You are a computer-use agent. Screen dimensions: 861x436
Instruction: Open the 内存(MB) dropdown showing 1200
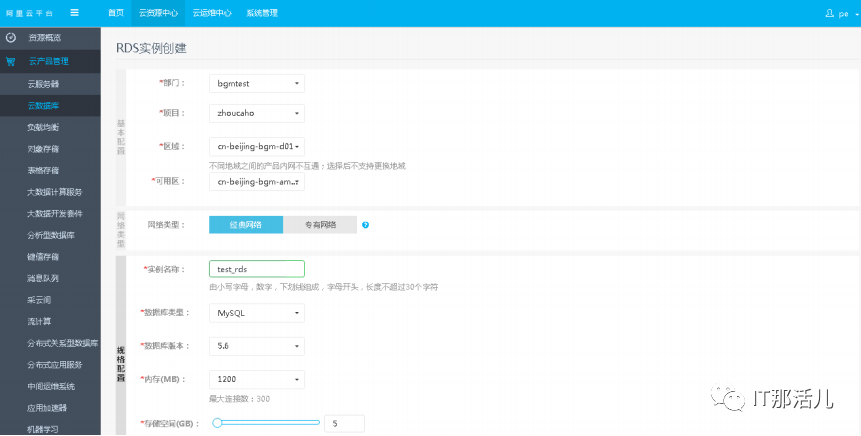[x=256, y=379]
